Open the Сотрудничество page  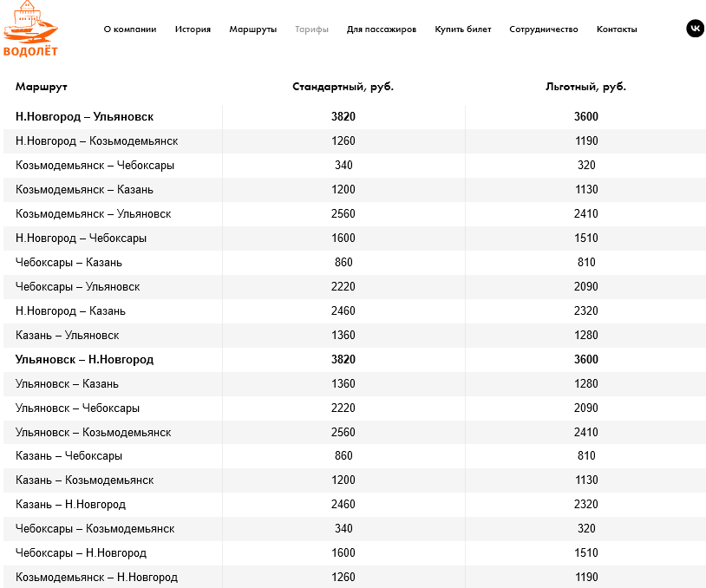[x=544, y=29]
